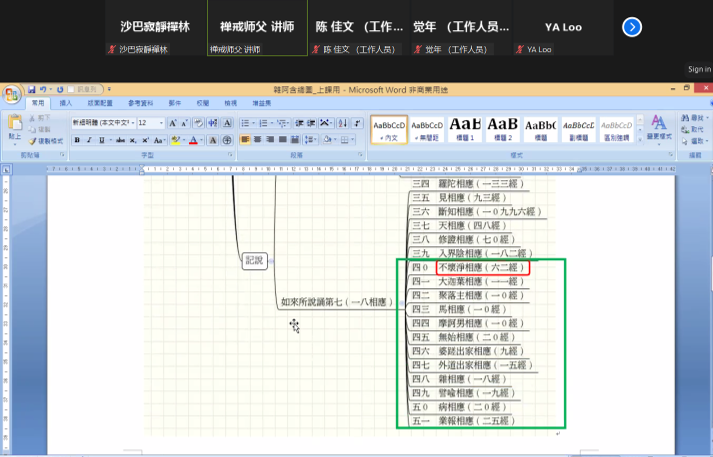Click the format painter (複製格式)
Viewport: 713px width, 457px height.
46,141
